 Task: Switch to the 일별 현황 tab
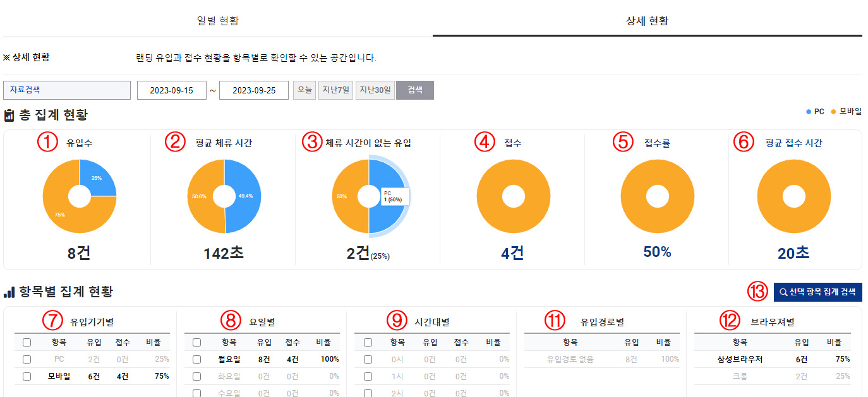click(x=218, y=21)
